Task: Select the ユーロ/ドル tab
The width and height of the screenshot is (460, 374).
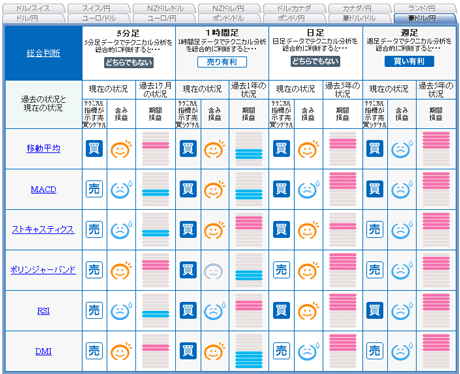Action: pos(99,18)
